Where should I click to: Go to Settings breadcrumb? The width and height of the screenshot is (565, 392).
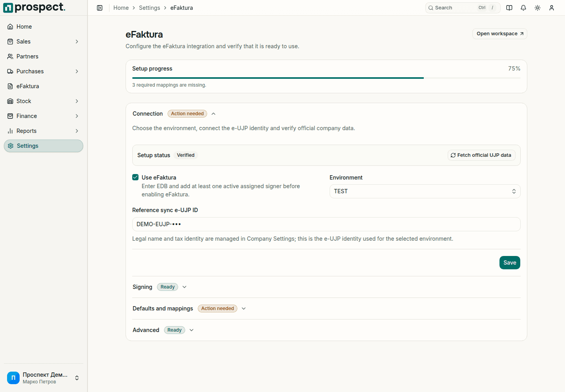[x=149, y=8]
